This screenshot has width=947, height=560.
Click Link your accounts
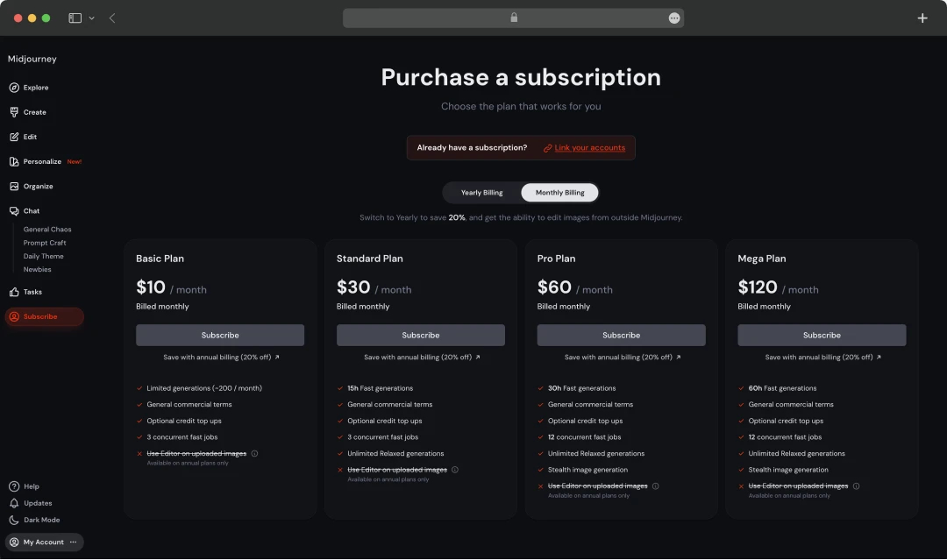coord(590,148)
